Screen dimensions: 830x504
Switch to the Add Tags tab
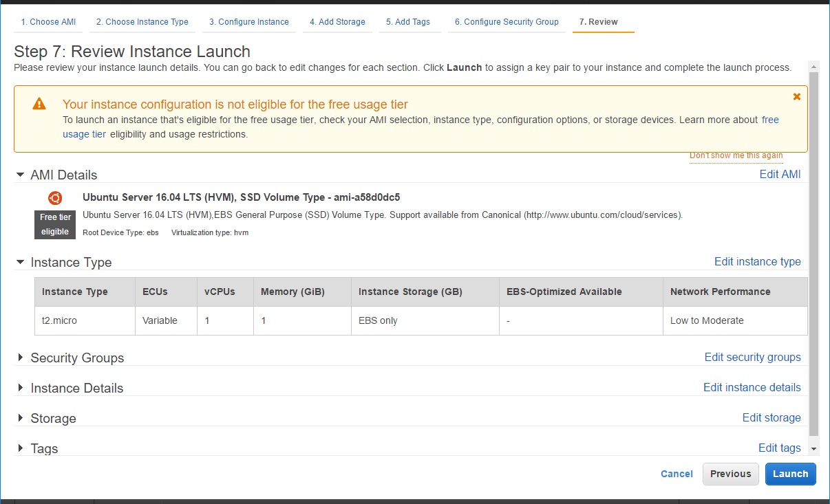(408, 22)
